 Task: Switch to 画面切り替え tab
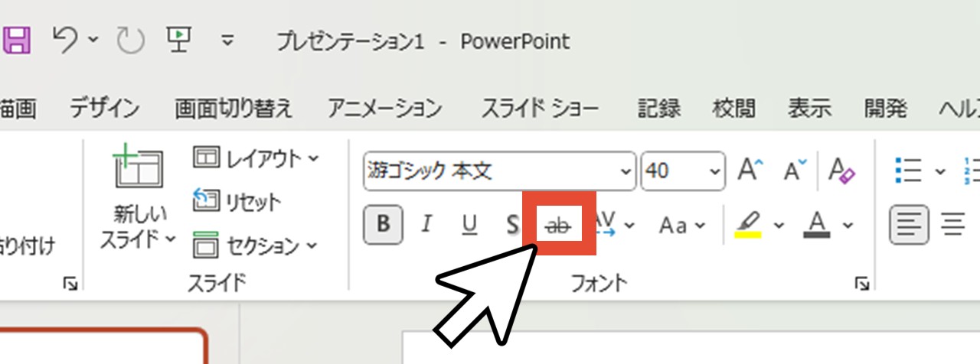pyautogui.click(x=234, y=108)
